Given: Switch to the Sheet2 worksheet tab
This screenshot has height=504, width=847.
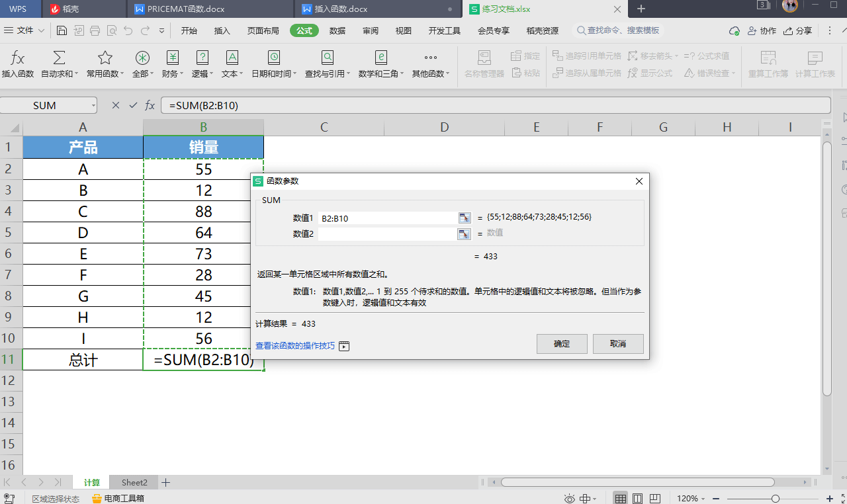Looking at the screenshot, I should pos(134,483).
